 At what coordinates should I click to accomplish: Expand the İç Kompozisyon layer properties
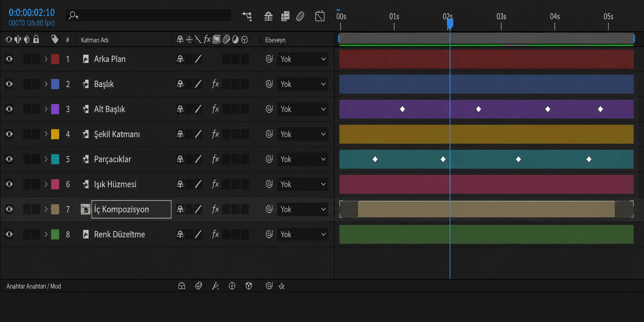click(x=46, y=209)
